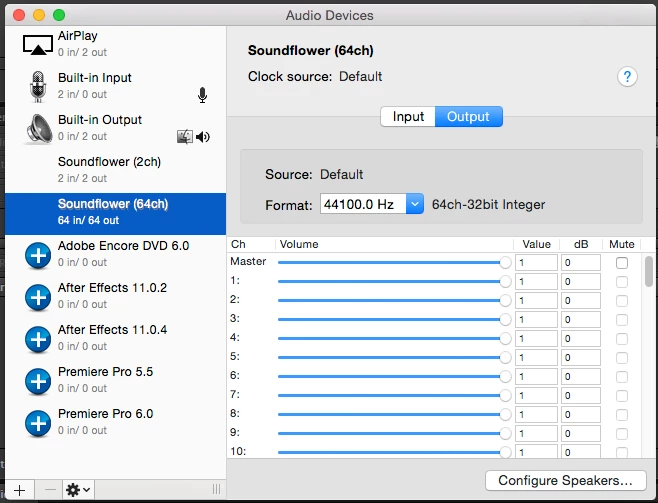Toggle mute checkbox for channel 5
658x503 pixels.
pyautogui.click(x=622, y=358)
